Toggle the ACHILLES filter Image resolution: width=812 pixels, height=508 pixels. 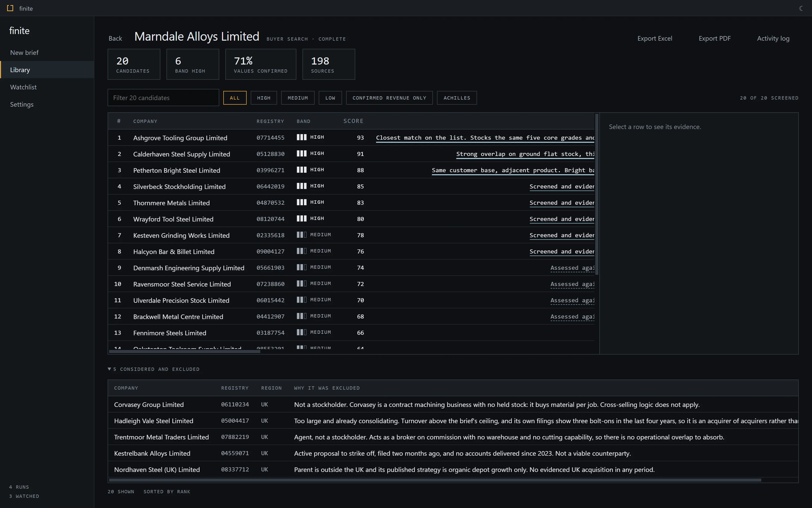coord(457,98)
